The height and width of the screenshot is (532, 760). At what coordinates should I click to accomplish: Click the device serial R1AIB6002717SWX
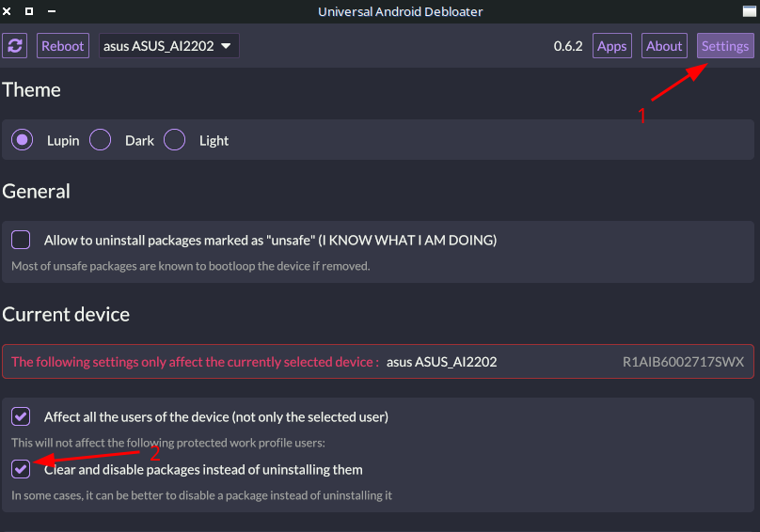tap(683, 362)
